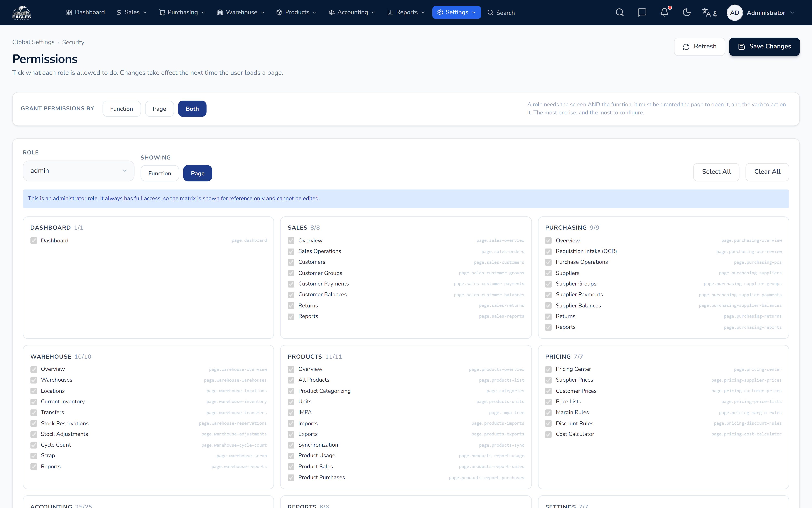The width and height of the screenshot is (812, 508).
Task: Toggle dark mode moon icon
Action: click(687, 12)
